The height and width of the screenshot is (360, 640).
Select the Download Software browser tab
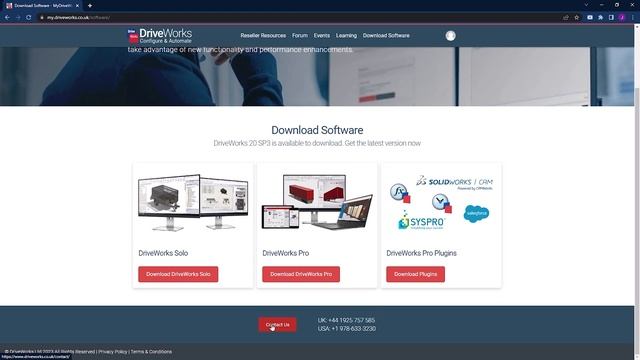pos(42,6)
